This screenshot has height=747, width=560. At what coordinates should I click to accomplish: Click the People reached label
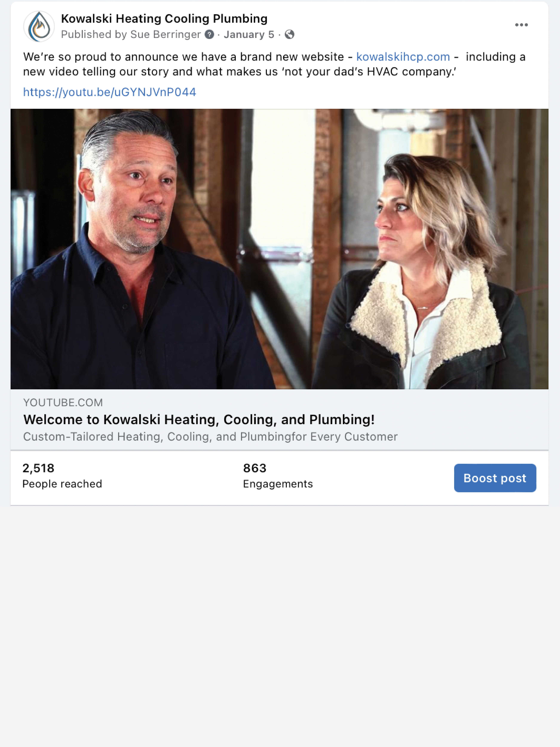coord(62,484)
